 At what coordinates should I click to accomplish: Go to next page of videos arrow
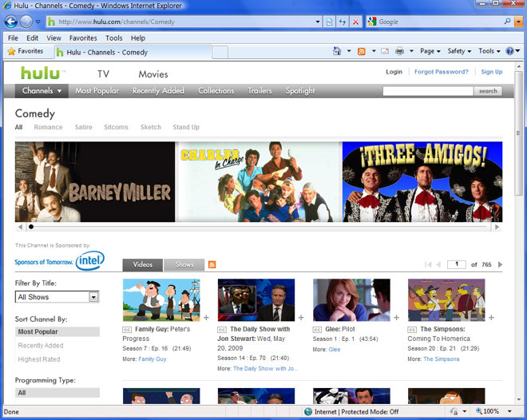coord(500,264)
